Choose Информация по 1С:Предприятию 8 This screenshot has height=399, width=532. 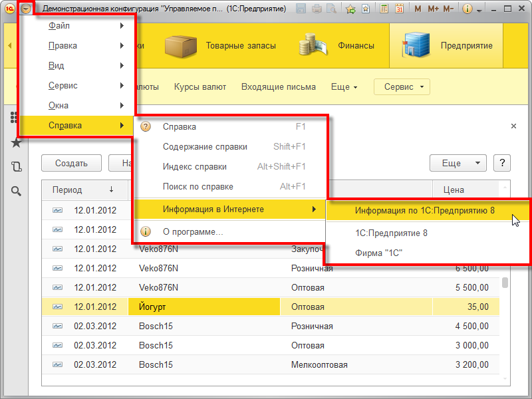(424, 211)
